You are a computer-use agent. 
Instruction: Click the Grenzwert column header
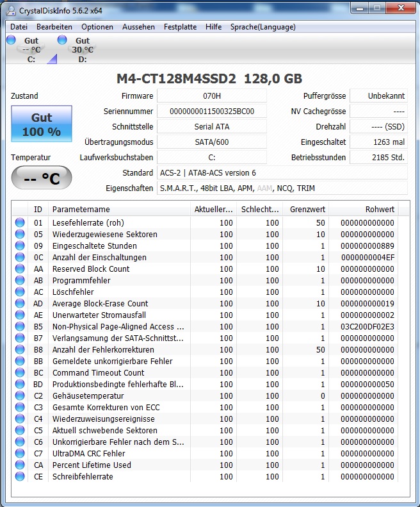[x=305, y=209]
